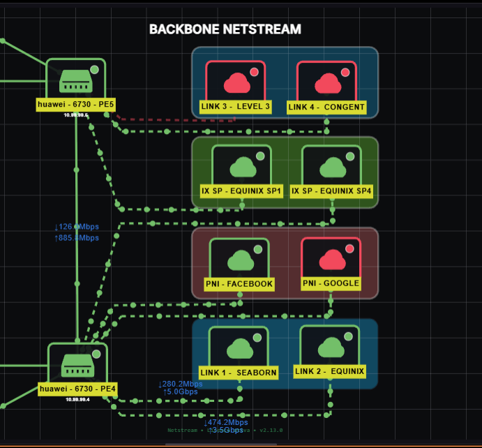
Task: Click the BACKBONE NETSTREAM title
Action: (x=225, y=29)
